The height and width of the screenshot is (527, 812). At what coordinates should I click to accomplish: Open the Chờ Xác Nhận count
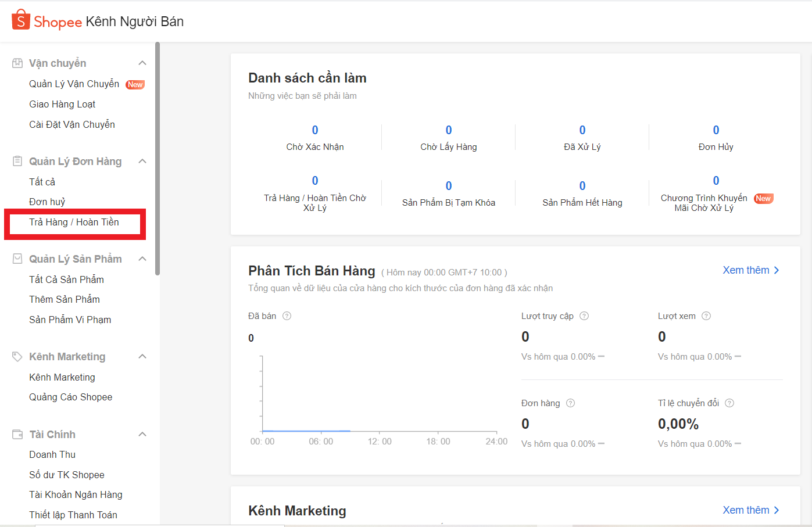tap(315, 131)
